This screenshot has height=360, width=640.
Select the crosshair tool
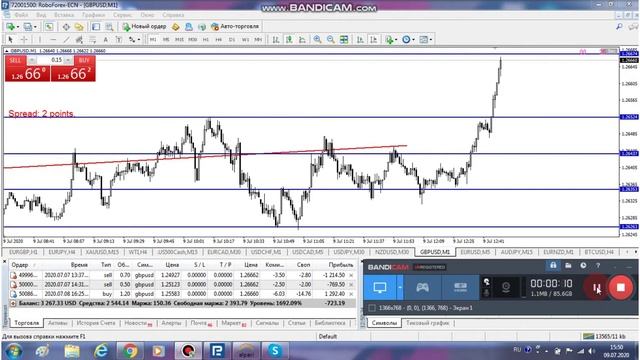click(x=24, y=40)
